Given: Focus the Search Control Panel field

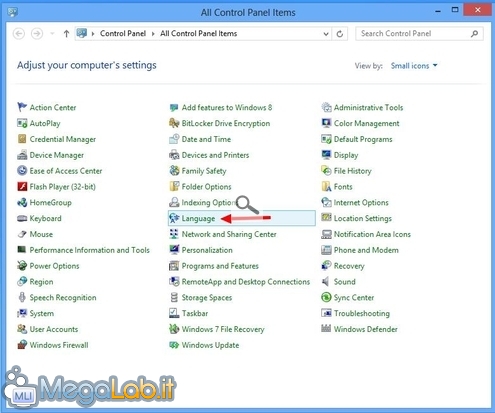Looking at the screenshot, I should 419,34.
